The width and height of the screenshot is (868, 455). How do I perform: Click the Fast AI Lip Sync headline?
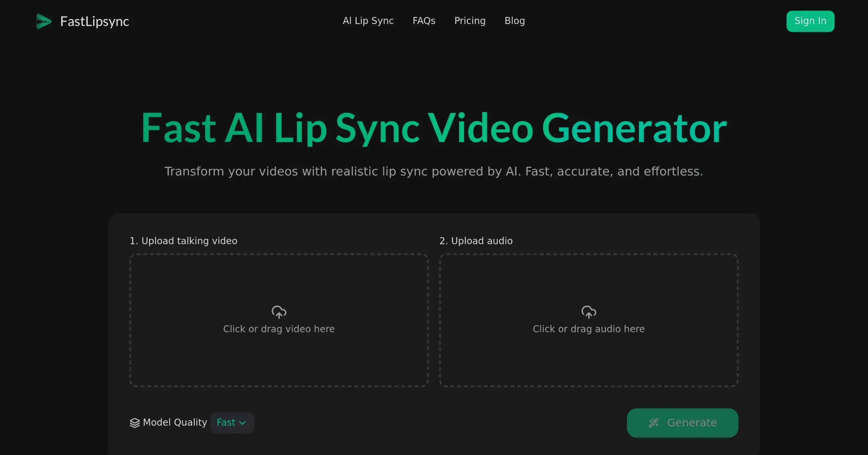click(x=434, y=128)
